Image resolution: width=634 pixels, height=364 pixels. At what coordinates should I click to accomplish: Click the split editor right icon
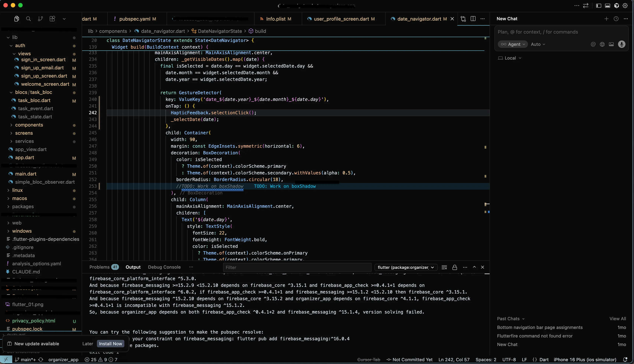click(x=473, y=19)
